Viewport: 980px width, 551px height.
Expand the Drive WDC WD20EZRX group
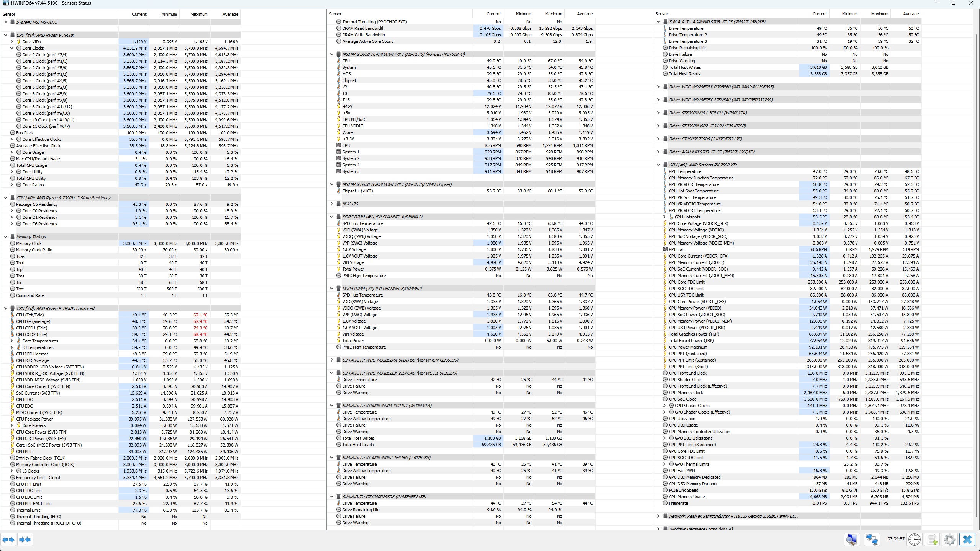(x=658, y=87)
